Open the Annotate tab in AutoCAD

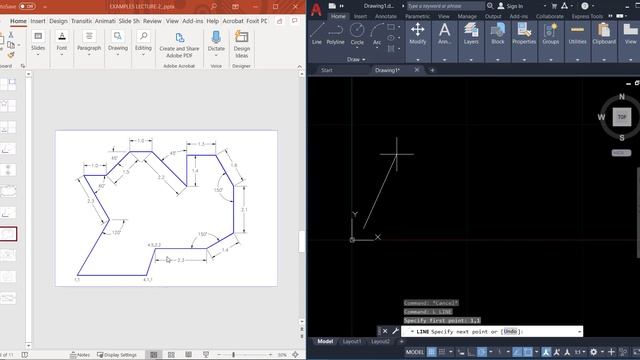[386, 16]
